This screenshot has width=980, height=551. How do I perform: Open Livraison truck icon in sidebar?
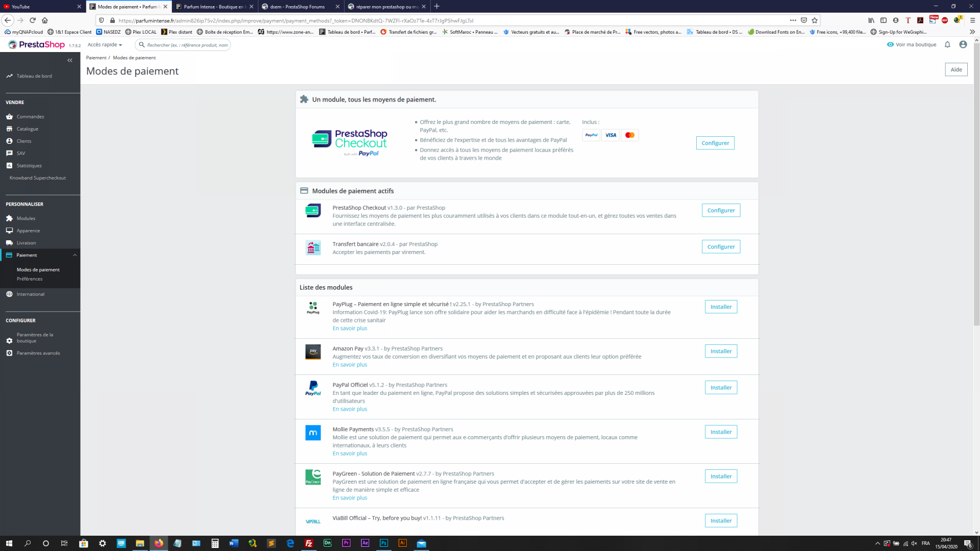[x=9, y=243]
